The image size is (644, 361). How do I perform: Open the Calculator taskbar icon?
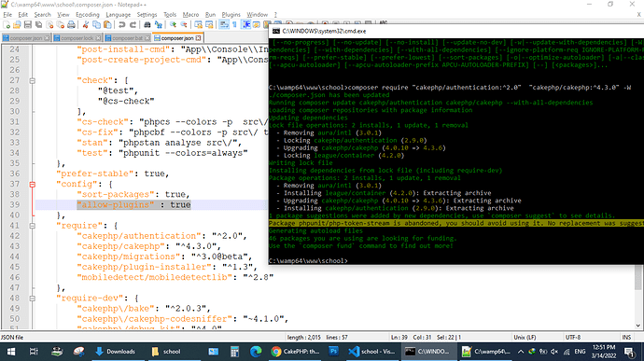[x=234, y=352]
